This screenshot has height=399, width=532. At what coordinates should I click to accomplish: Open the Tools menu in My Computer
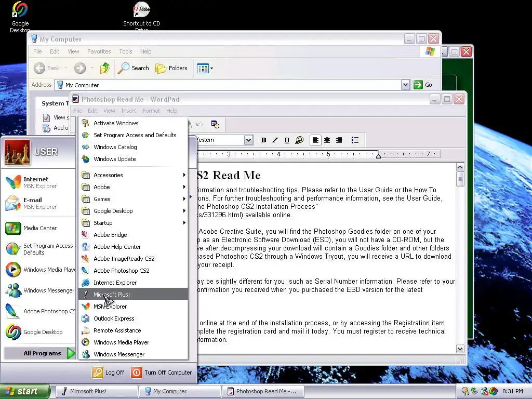pyautogui.click(x=126, y=51)
